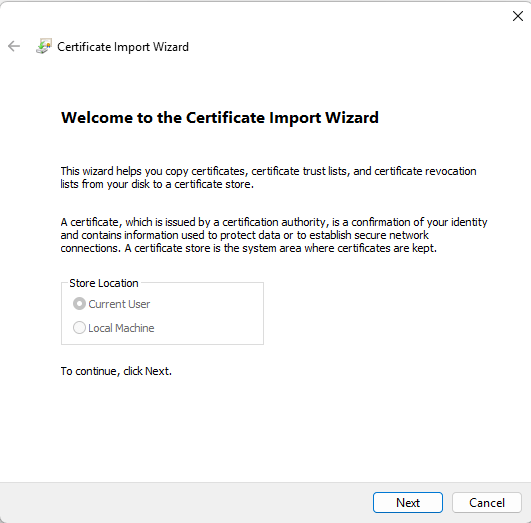531x523 pixels.
Task: Click the paragraph starting "This wizard helps you"
Action: (x=268, y=177)
